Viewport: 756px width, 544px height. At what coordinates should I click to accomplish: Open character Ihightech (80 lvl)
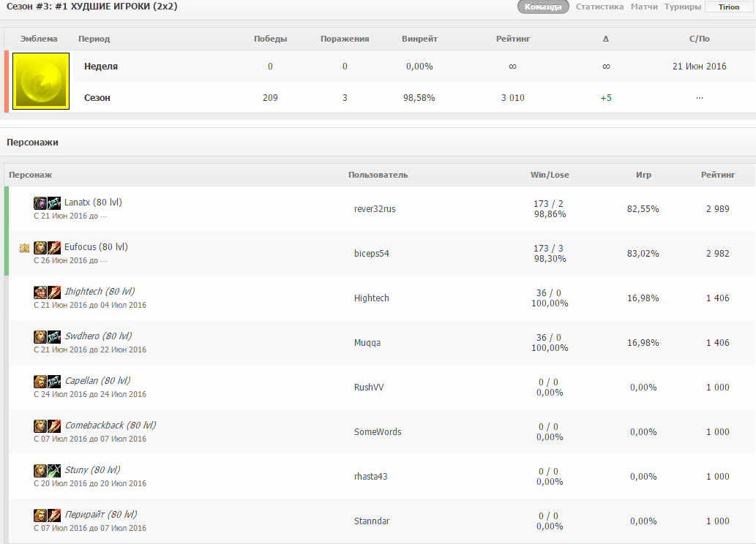tap(100, 292)
